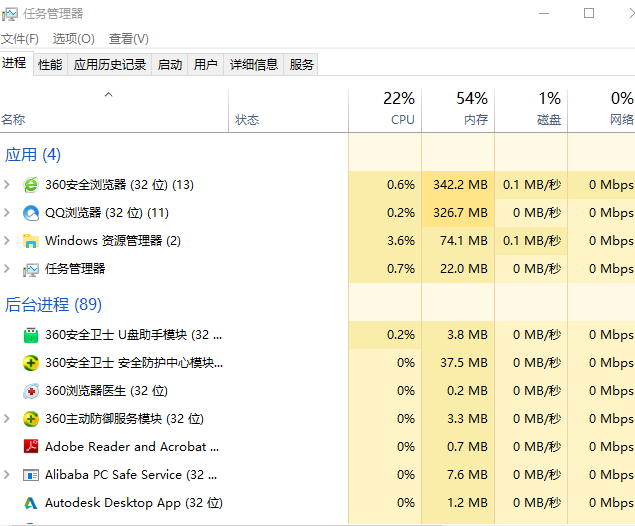Expand the Alibaba PC Safe Service row
Screen dimensions: 635x526
pyautogui.click(x=8, y=475)
